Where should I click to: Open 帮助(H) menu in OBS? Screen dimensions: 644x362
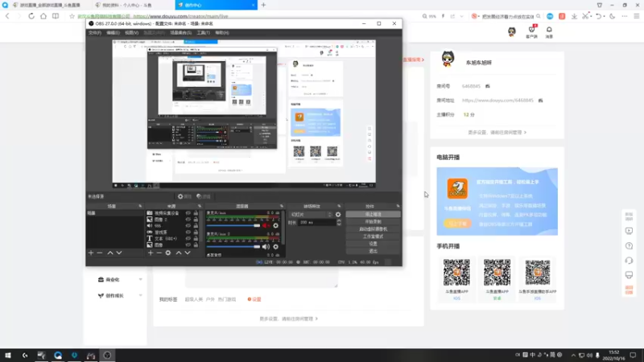222,33
